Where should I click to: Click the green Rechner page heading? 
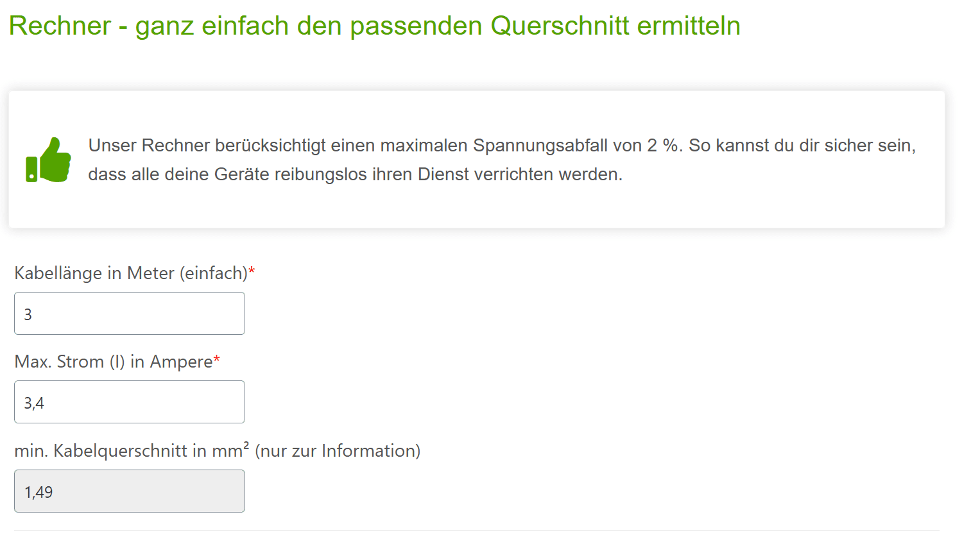[374, 26]
